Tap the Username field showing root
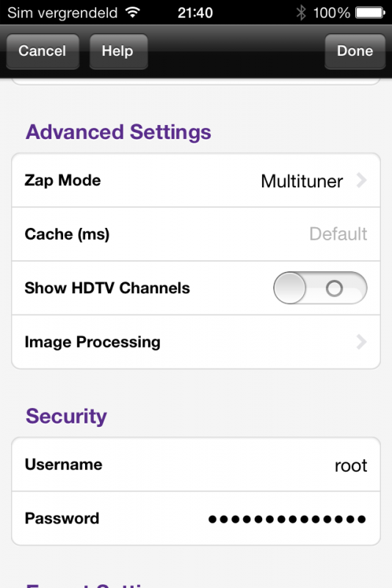Image resolution: width=392 pixels, height=588 pixels. click(x=196, y=465)
